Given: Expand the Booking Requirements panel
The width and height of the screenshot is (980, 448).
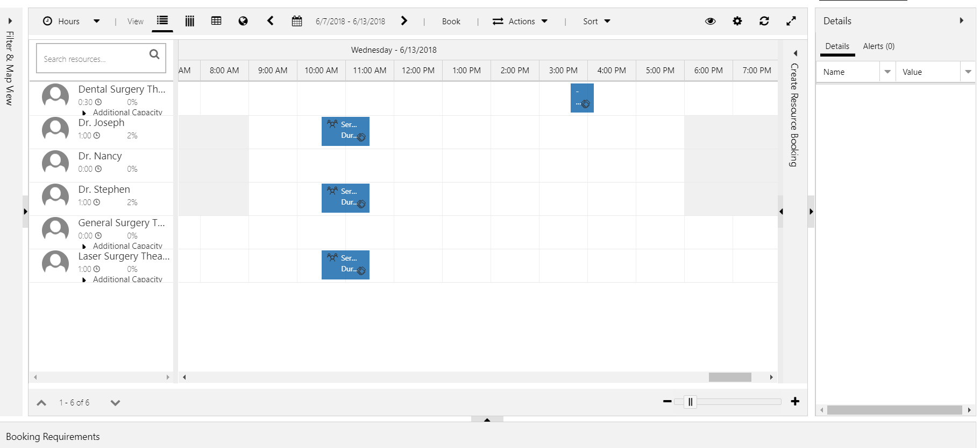Looking at the screenshot, I should (x=487, y=419).
